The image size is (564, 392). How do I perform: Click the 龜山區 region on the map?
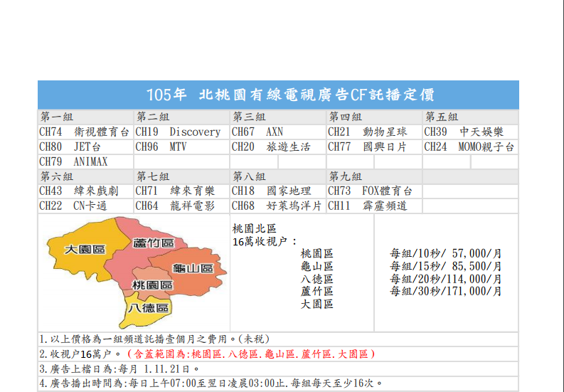tap(193, 268)
